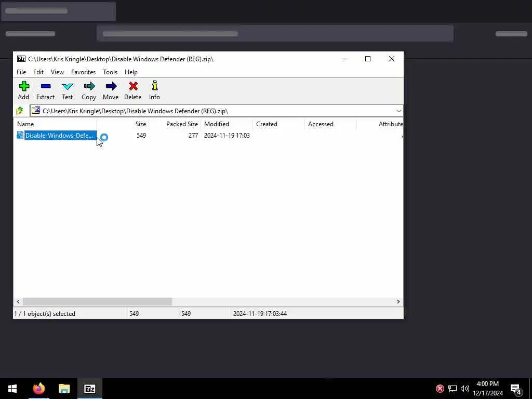
Task: Open the Favorites menu
Action: point(83,72)
